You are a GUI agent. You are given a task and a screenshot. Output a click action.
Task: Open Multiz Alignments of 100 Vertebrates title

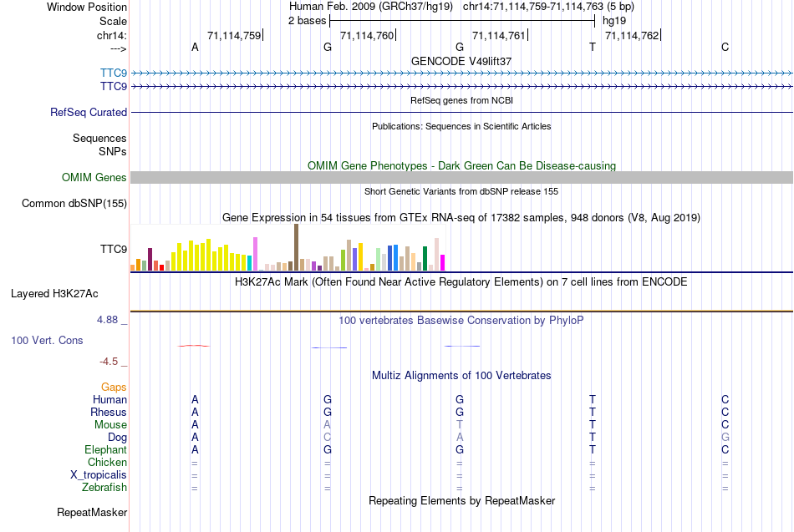tap(461, 376)
